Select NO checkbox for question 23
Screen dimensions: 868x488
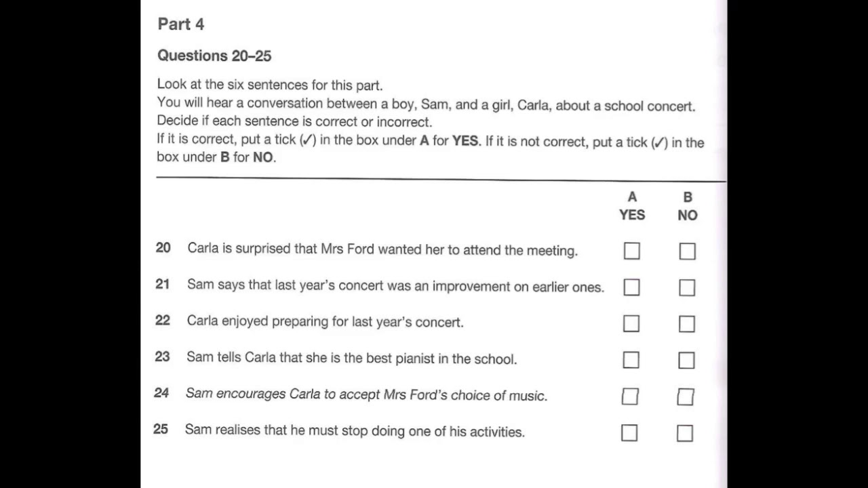pos(686,361)
